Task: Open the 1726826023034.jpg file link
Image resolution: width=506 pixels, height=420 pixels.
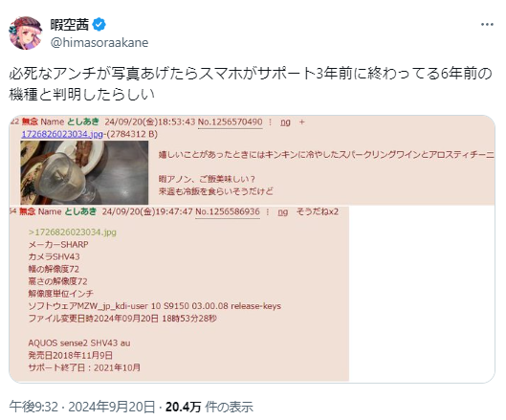Action: click(62, 134)
